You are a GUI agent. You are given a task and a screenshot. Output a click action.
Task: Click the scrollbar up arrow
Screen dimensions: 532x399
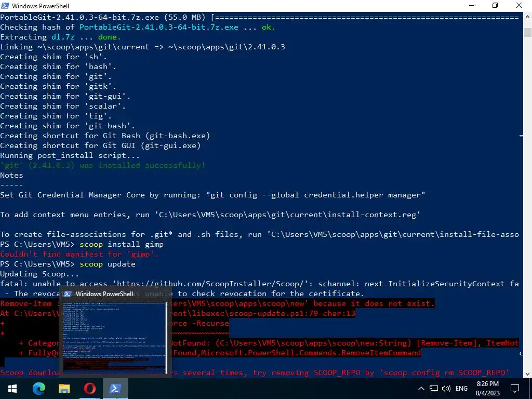pos(528,16)
